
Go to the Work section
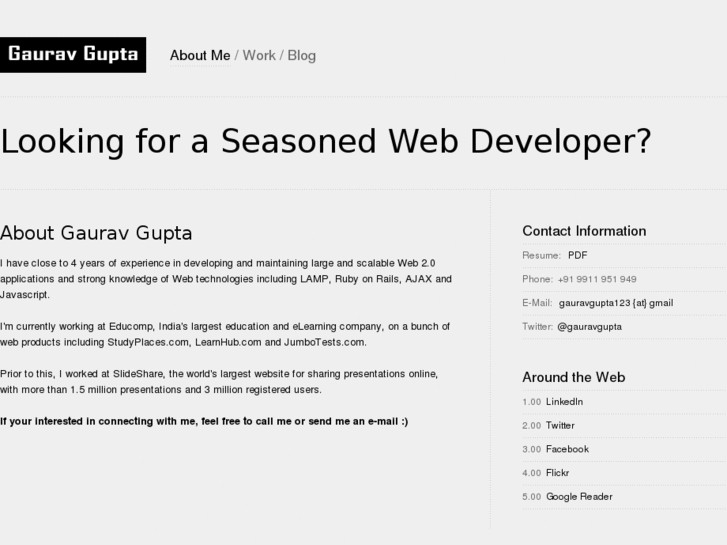pos(259,56)
